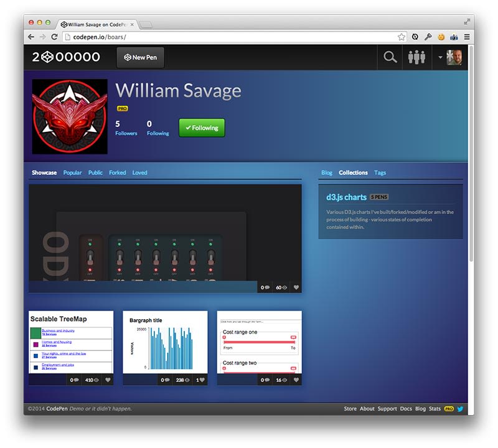Click the 1 heart on Bargraph pen

(x=200, y=380)
